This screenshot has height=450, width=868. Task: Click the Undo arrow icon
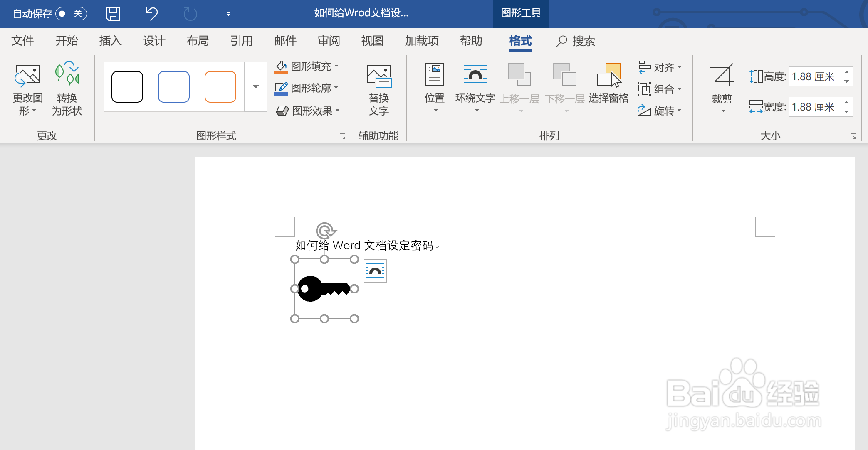[x=151, y=14]
